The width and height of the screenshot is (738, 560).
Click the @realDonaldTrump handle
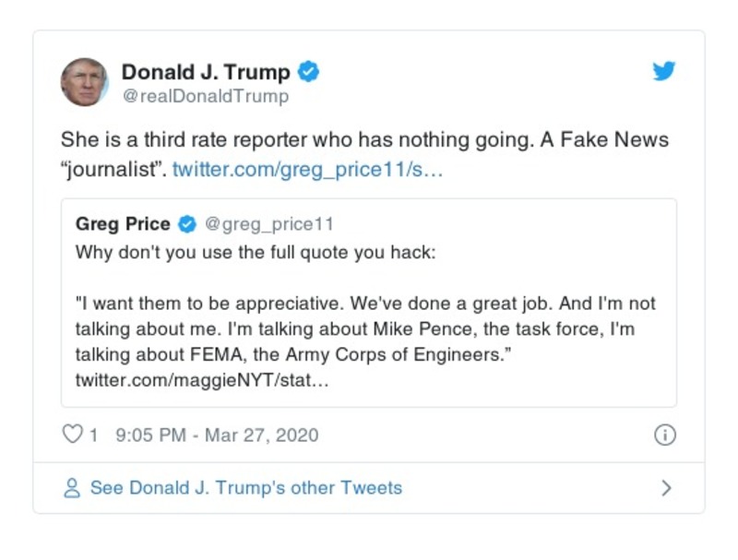(204, 93)
